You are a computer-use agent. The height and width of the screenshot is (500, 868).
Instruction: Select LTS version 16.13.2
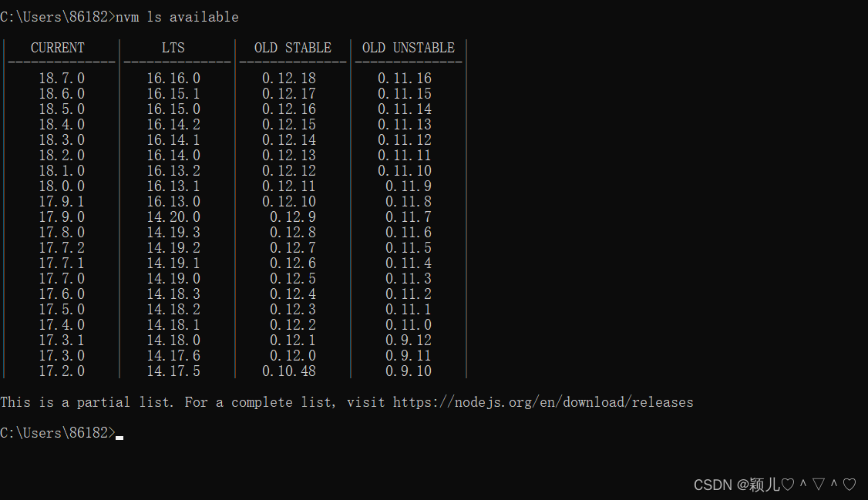[x=173, y=171]
